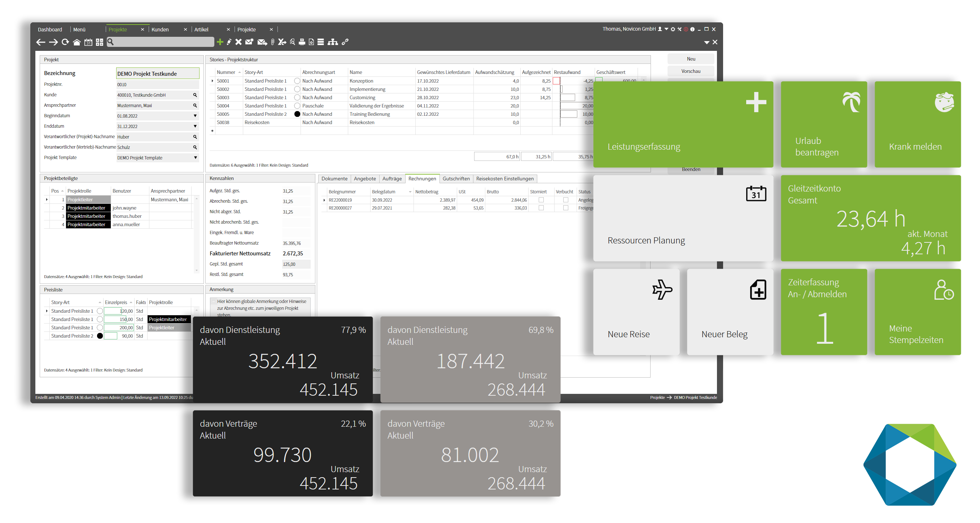
Task: Switch to the Artikel tab
Action: coord(201,29)
